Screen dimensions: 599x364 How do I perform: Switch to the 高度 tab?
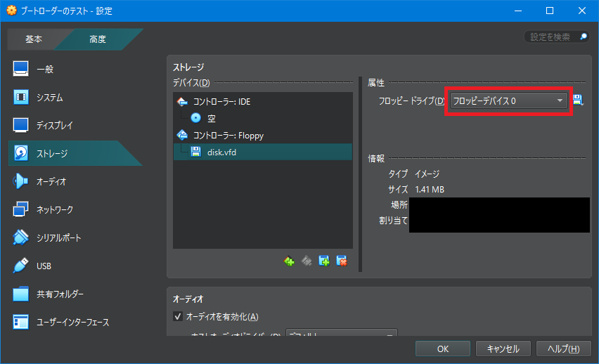click(98, 39)
